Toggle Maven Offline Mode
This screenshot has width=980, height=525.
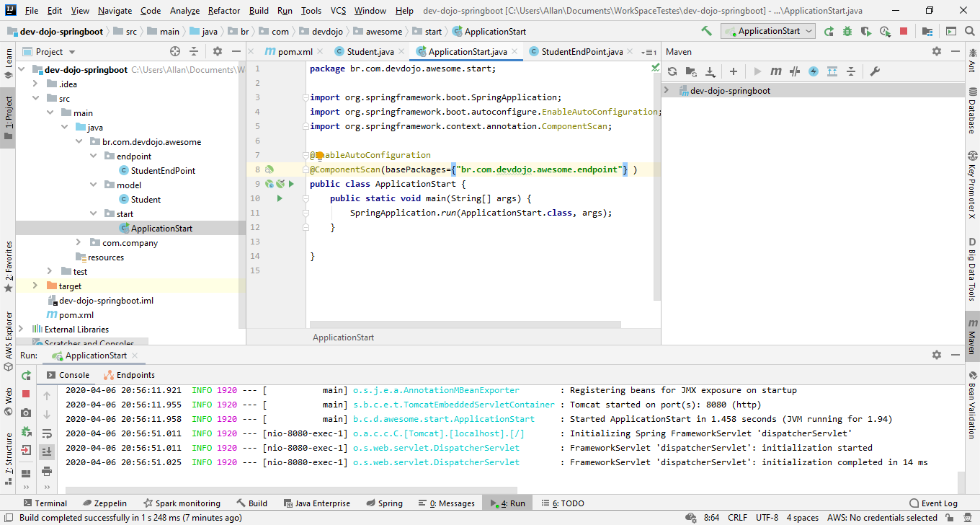click(795, 71)
